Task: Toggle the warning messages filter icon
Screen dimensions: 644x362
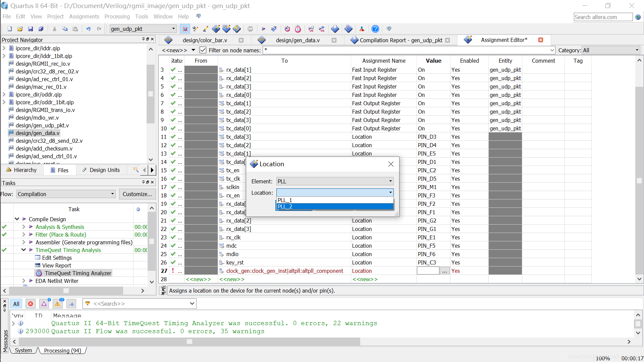Action: pos(57,304)
